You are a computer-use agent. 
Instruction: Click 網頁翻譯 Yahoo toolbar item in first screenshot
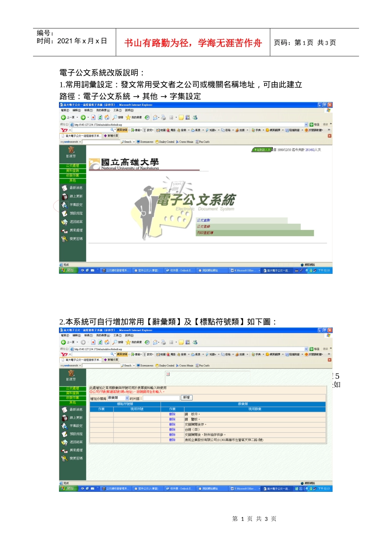click(x=273, y=130)
